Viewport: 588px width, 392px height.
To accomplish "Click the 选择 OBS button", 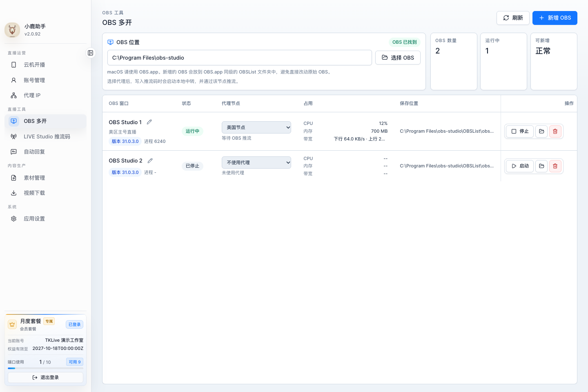I will 398,58.
